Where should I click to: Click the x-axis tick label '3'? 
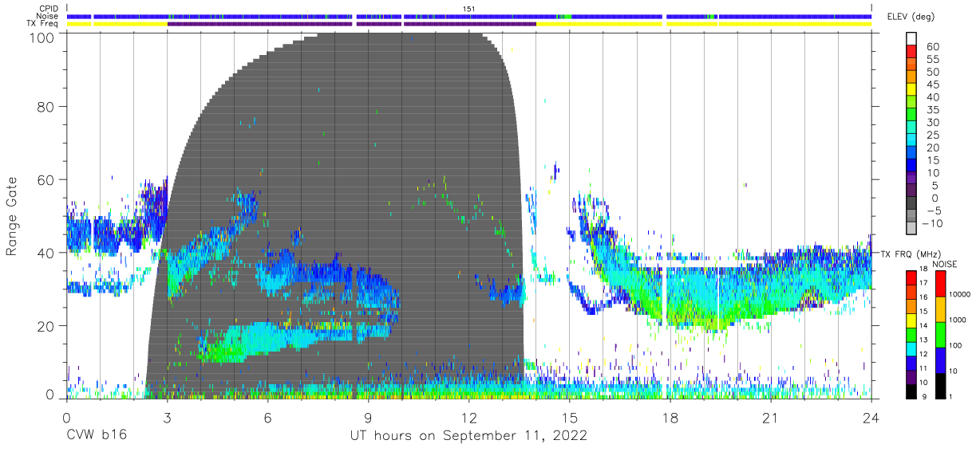click(167, 417)
